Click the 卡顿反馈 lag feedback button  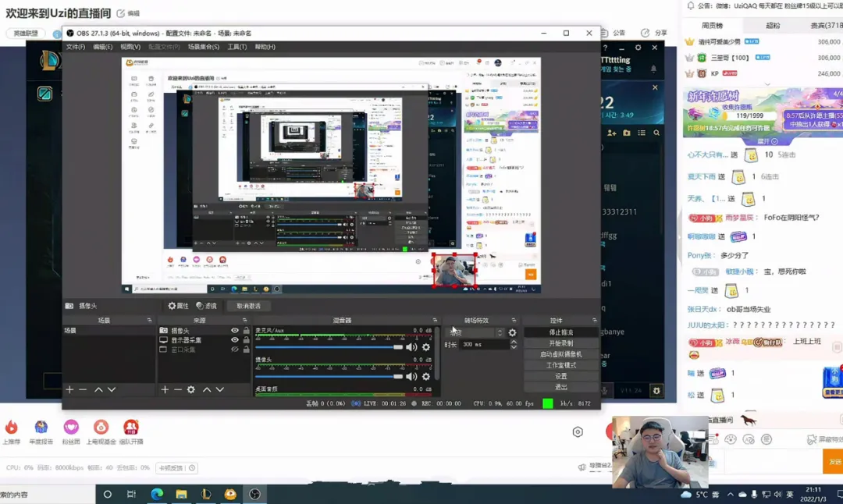(x=176, y=468)
